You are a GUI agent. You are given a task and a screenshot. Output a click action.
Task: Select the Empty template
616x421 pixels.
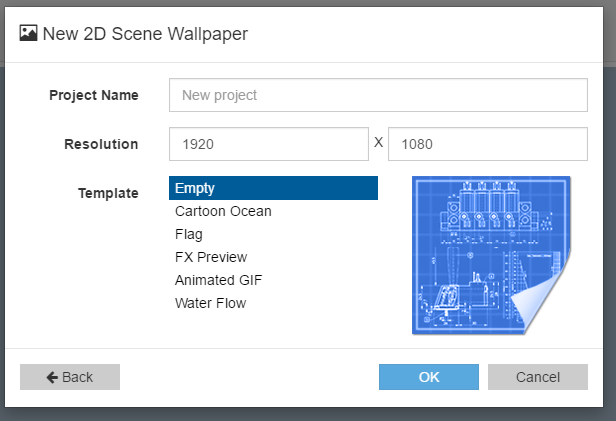(273, 188)
